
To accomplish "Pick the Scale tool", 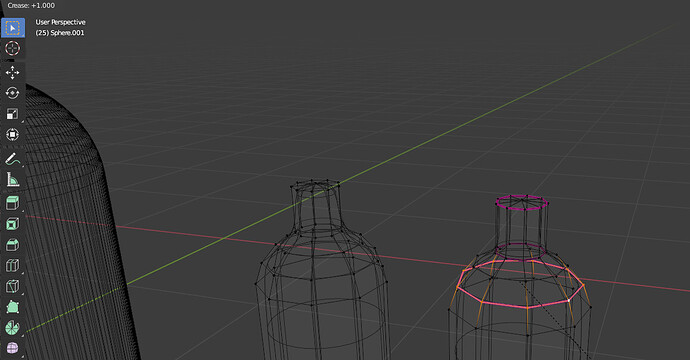I will [x=12, y=114].
